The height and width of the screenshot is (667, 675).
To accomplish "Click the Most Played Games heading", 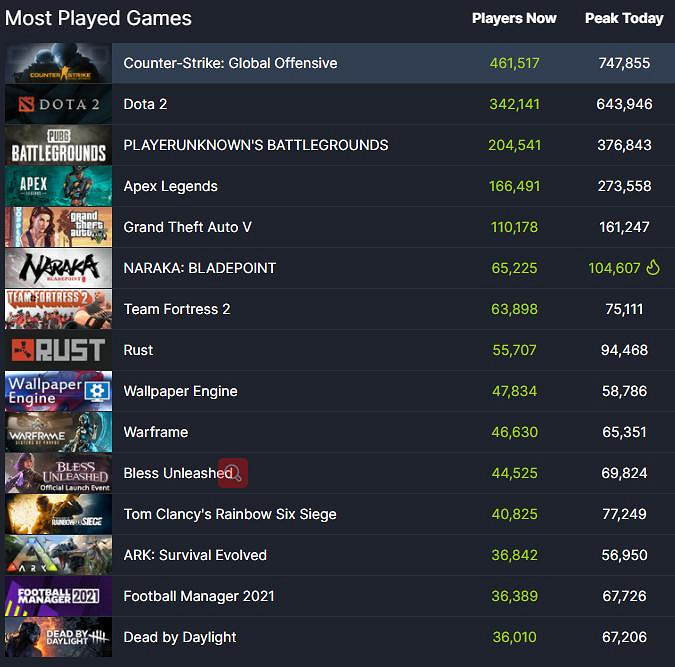I will click(x=98, y=18).
